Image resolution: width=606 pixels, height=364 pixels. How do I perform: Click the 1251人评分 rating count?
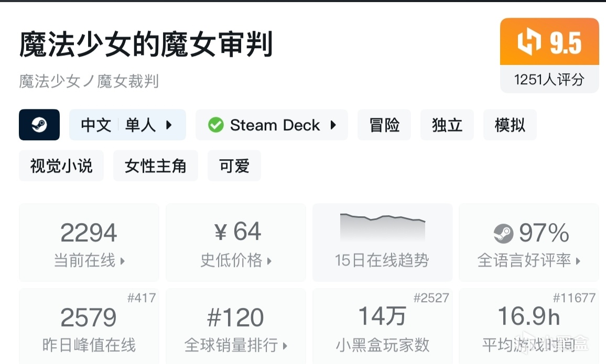pyautogui.click(x=549, y=80)
